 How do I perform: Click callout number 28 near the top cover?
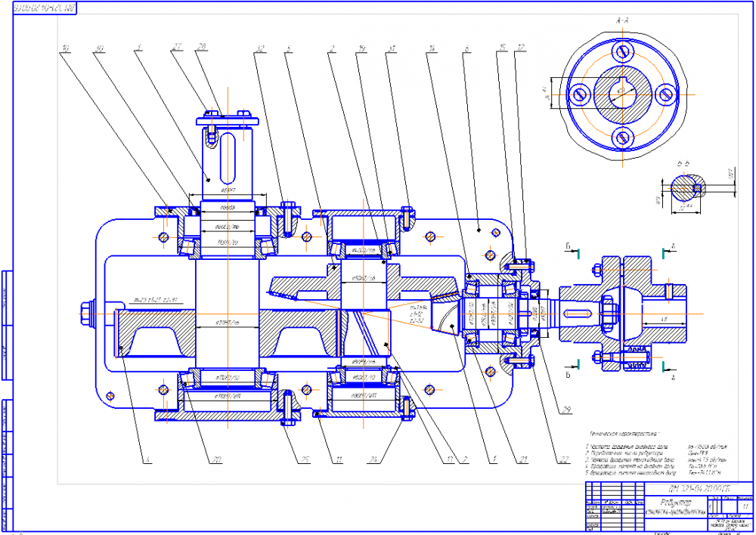pyautogui.click(x=202, y=47)
